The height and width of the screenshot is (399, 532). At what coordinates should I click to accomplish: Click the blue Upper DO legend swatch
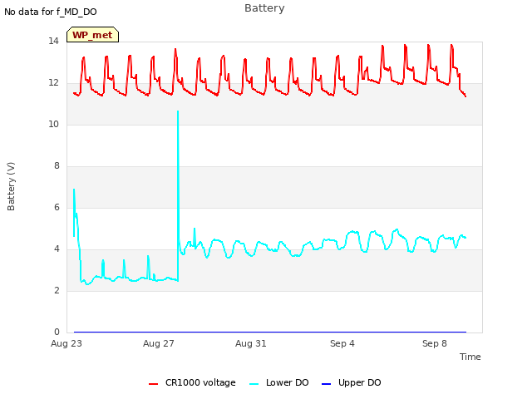click(x=326, y=384)
